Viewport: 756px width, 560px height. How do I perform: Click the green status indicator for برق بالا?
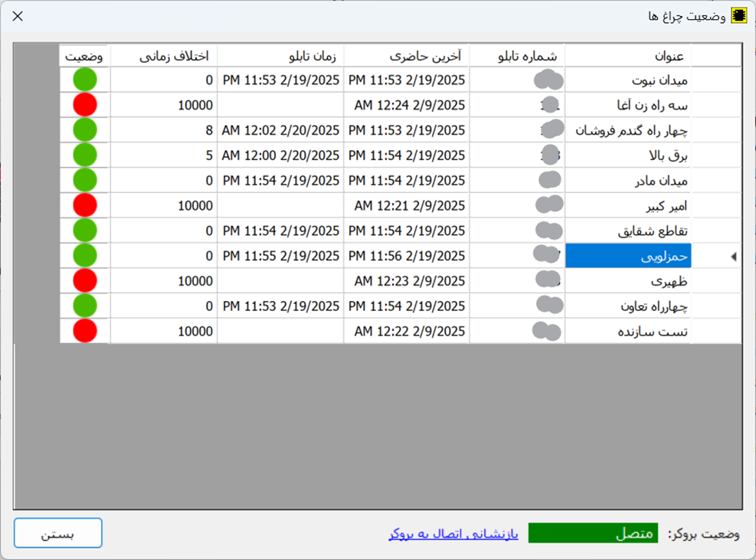pyautogui.click(x=85, y=156)
